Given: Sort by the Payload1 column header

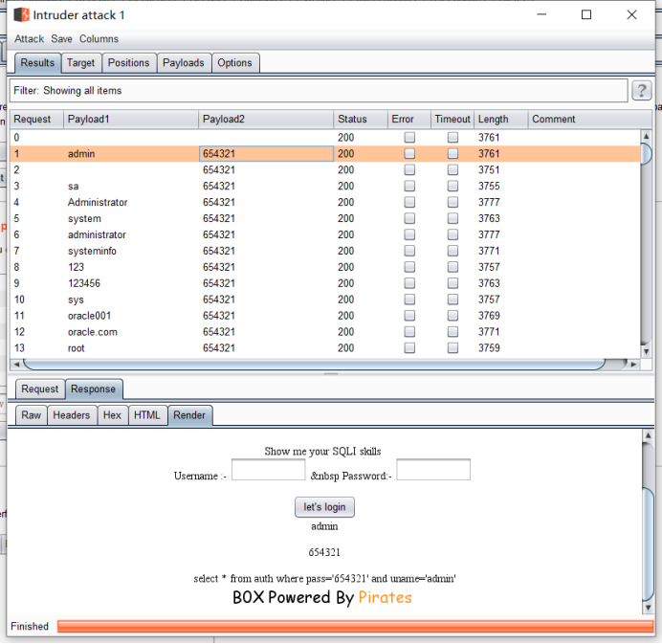Looking at the screenshot, I should [x=131, y=119].
